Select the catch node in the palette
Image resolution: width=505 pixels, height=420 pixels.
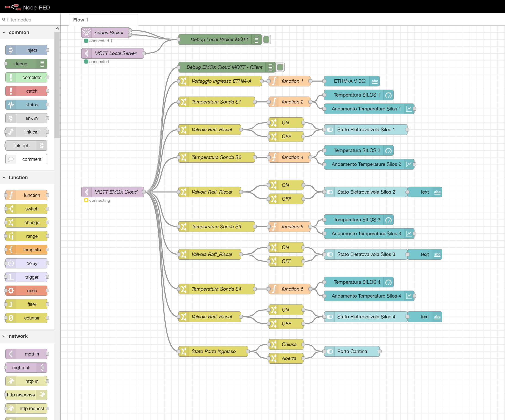(x=26, y=91)
